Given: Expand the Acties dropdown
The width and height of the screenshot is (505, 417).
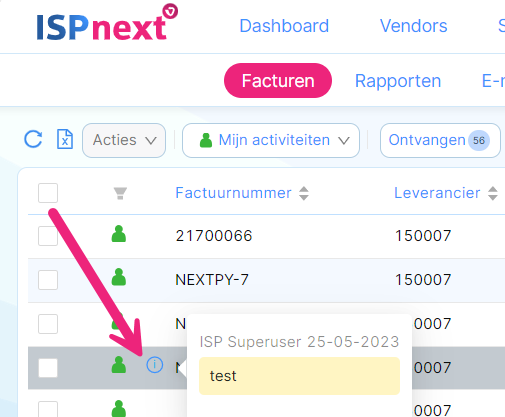Looking at the screenshot, I should coord(124,140).
